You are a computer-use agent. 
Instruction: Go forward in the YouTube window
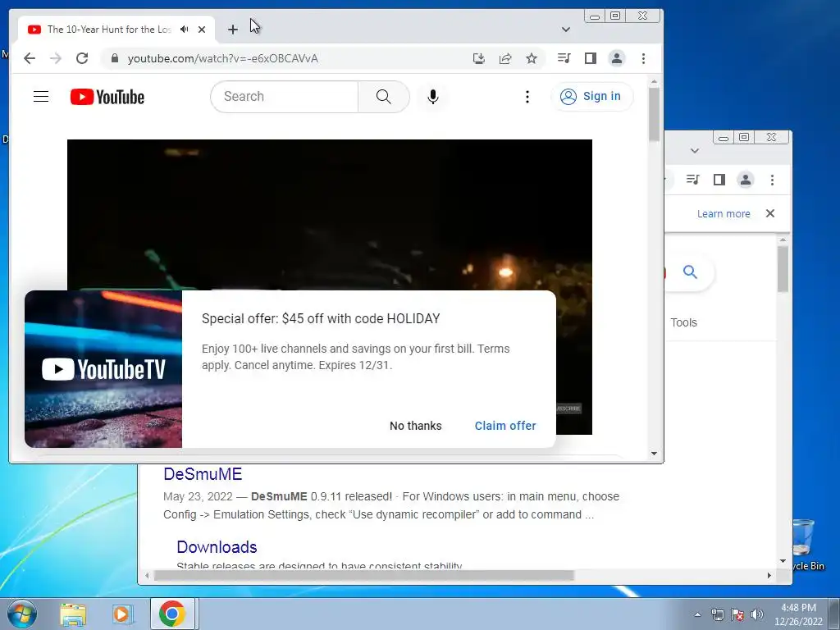click(56, 58)
